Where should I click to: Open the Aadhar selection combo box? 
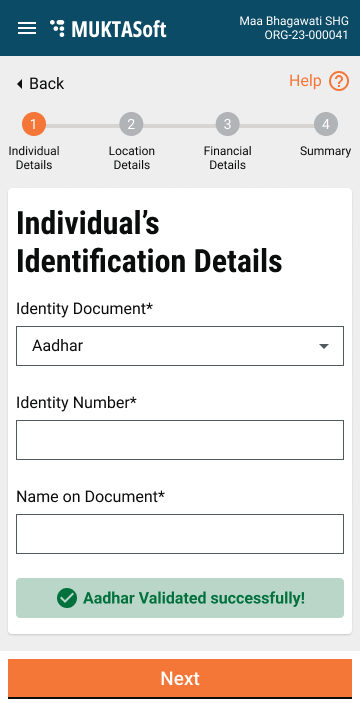click(180, 346)
